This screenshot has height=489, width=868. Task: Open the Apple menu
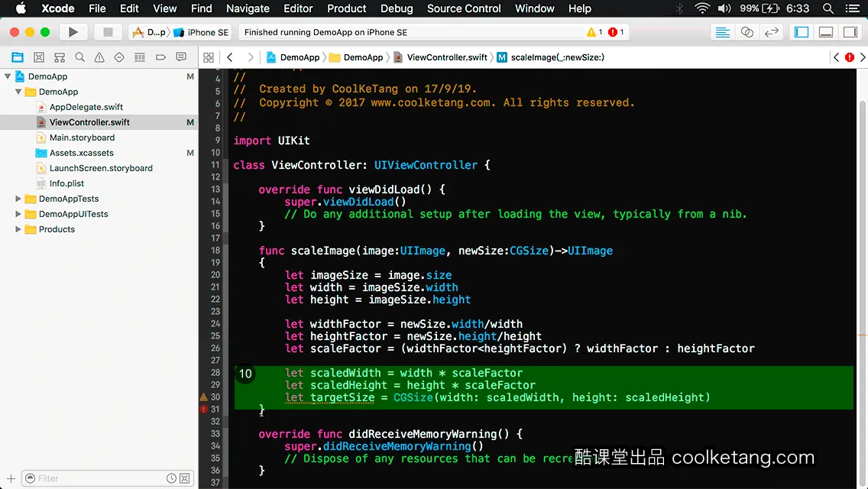[21, 8]
